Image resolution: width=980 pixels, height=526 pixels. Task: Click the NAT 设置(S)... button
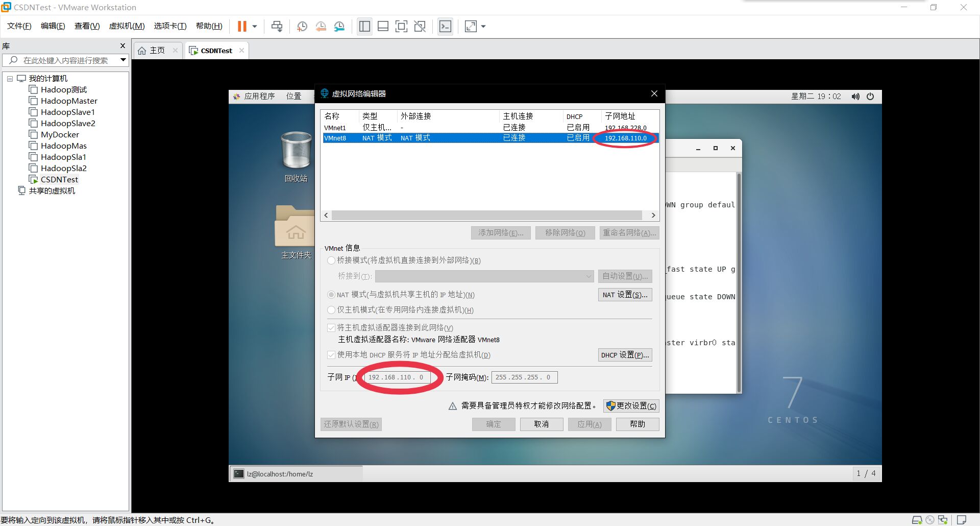(625, 295)
